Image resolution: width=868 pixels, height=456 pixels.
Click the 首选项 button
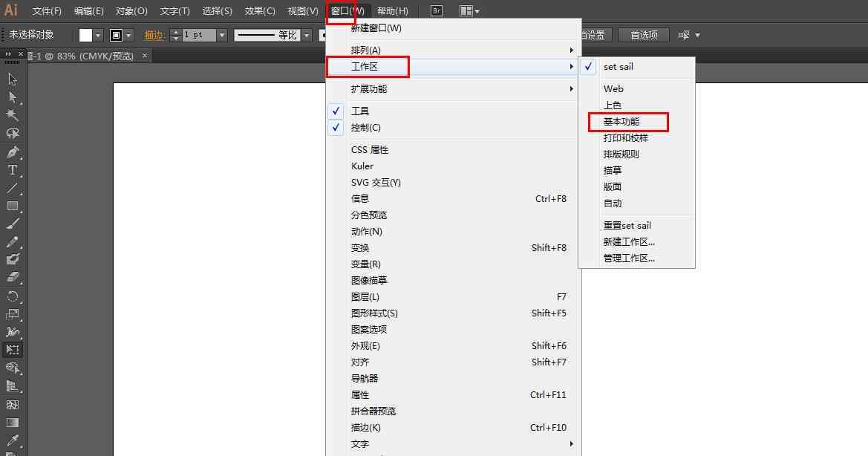click(x=644, y=36)
